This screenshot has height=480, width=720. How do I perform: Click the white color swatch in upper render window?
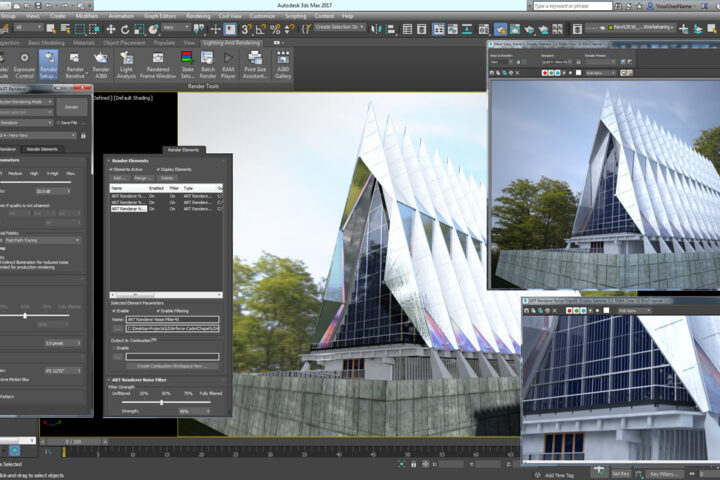coord(578,73)
